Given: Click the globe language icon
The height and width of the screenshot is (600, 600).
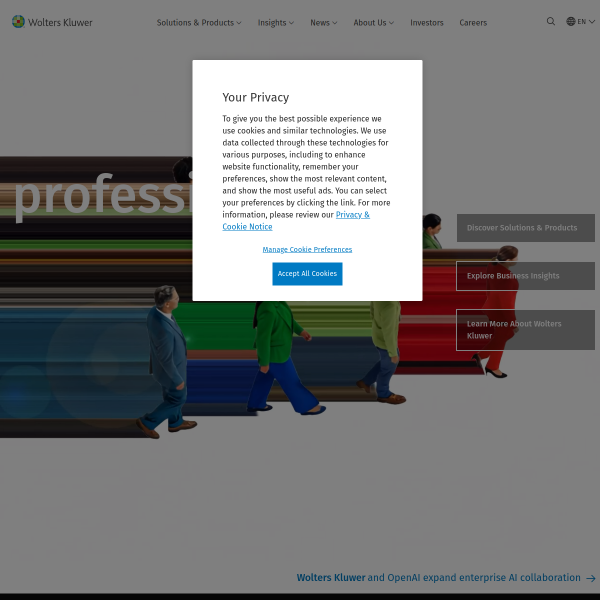Looking at the screenshot, I should click(571, 21).
